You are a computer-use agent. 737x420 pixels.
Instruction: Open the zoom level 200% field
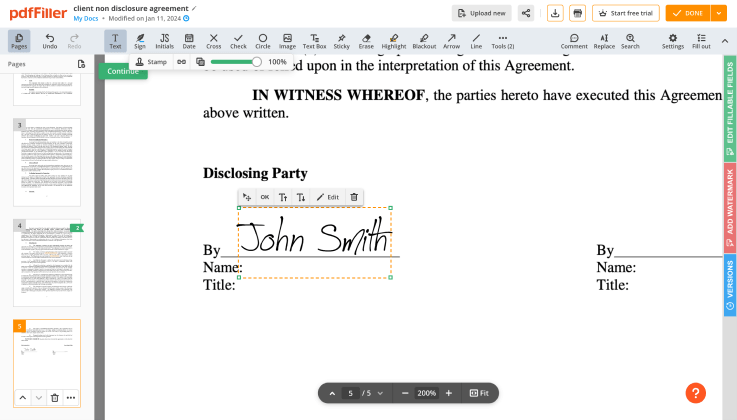426,393
